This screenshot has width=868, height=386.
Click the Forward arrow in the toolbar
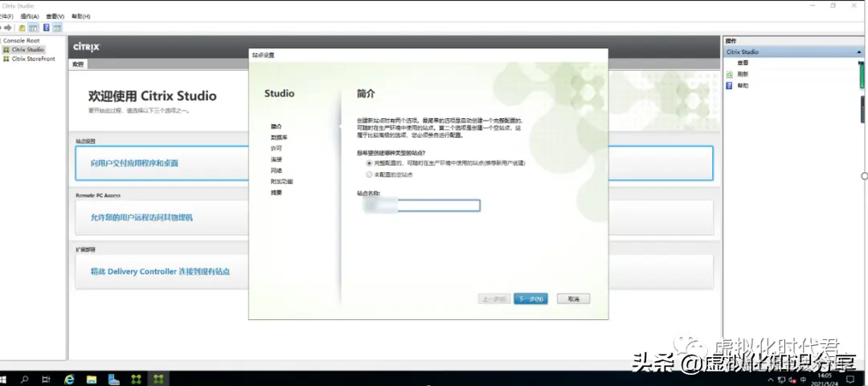pyautogui.click(x=8, y=27)
